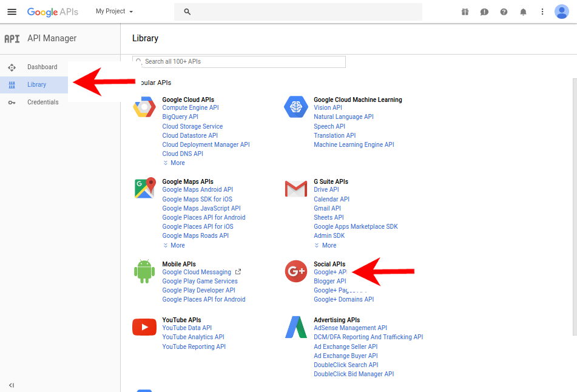Screen dimensions: 577x392
Task: Select Library in the sidebar
Action: 34,85
